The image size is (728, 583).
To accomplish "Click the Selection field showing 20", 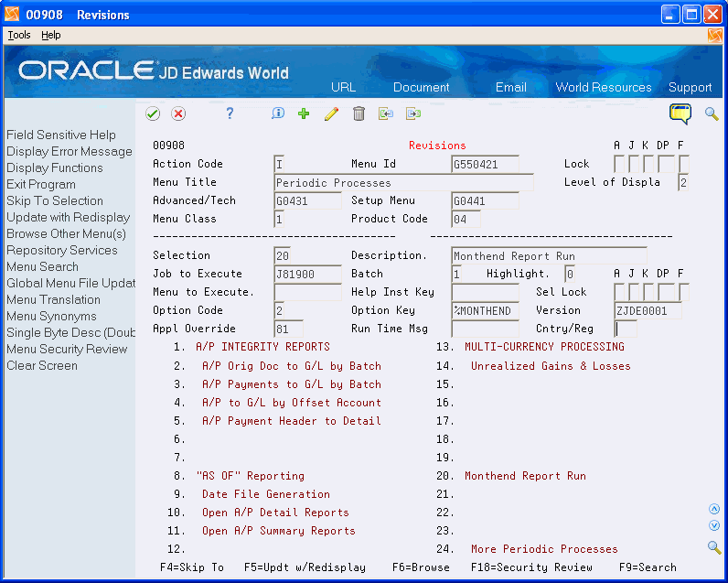I will tap(283, 255).
